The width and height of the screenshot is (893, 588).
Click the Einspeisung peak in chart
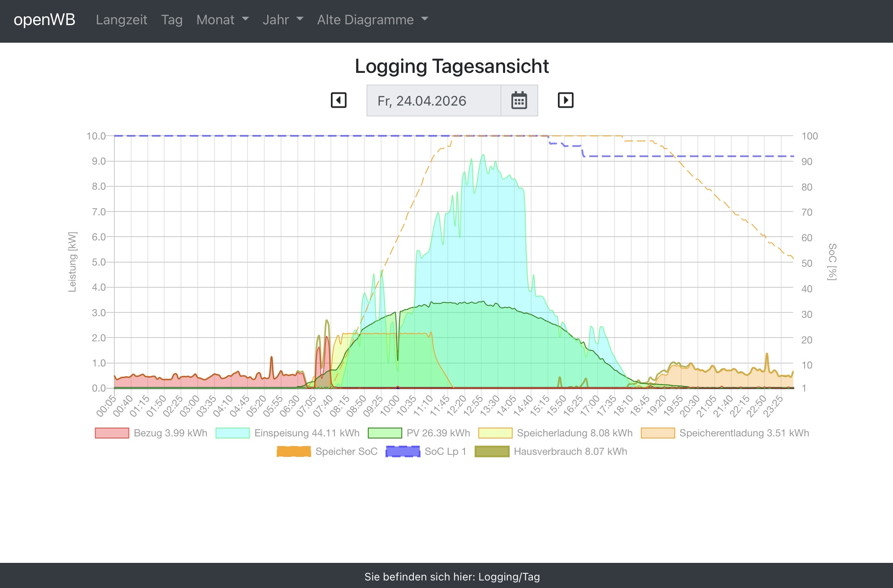click(x=483, y=155)
